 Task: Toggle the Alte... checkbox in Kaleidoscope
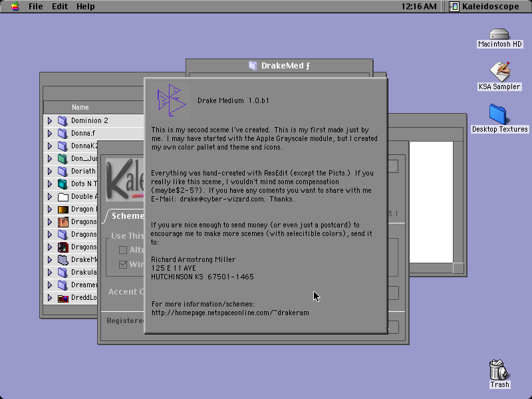(123, 250)
